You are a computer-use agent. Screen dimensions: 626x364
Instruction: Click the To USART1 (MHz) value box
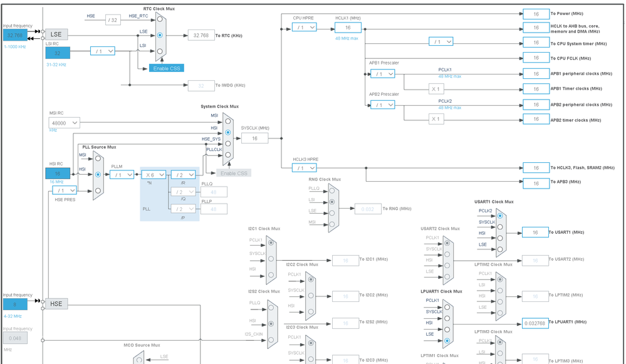(x=535, y=232)
